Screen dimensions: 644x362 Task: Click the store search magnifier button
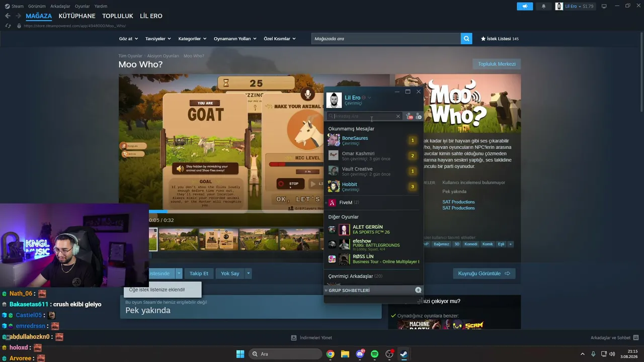tap(466, 39)
